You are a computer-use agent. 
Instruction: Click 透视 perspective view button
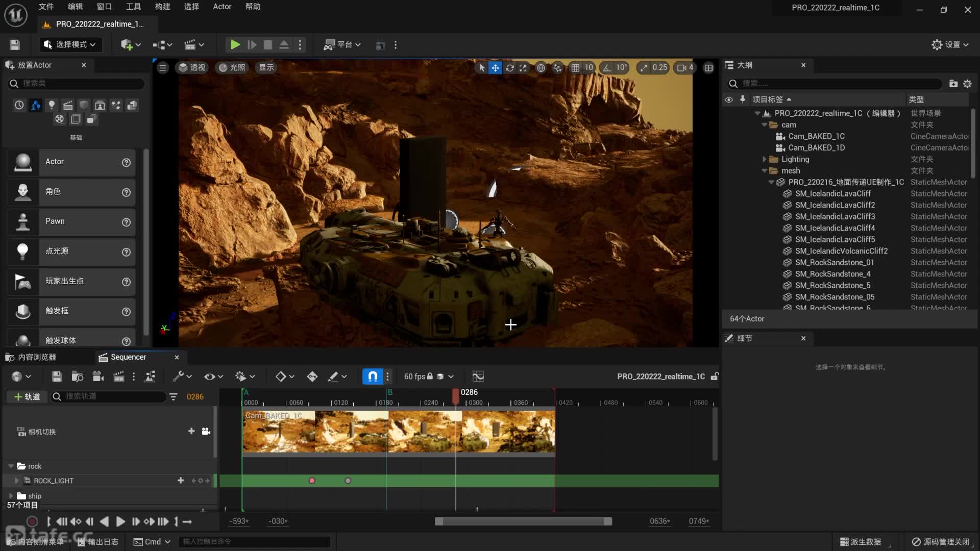tap(192, 67)
